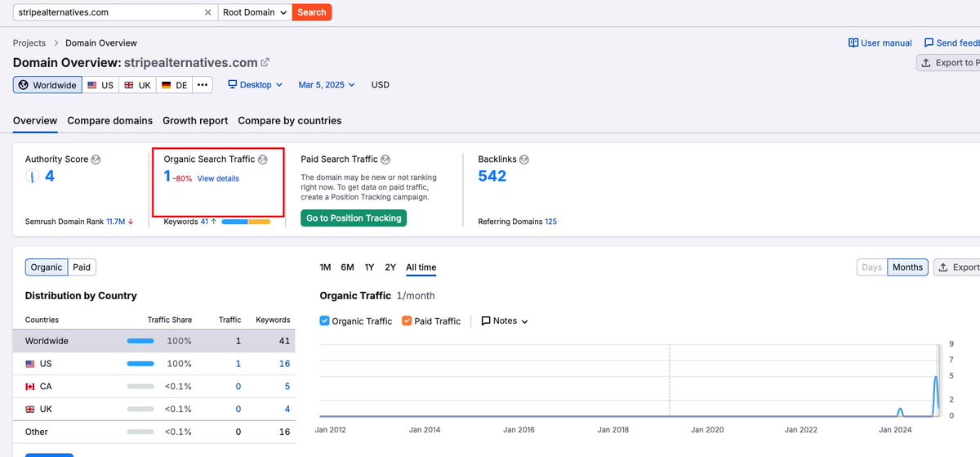Click the chart Export button
Viewport: 980px width, 457px height.
(957, 267)
